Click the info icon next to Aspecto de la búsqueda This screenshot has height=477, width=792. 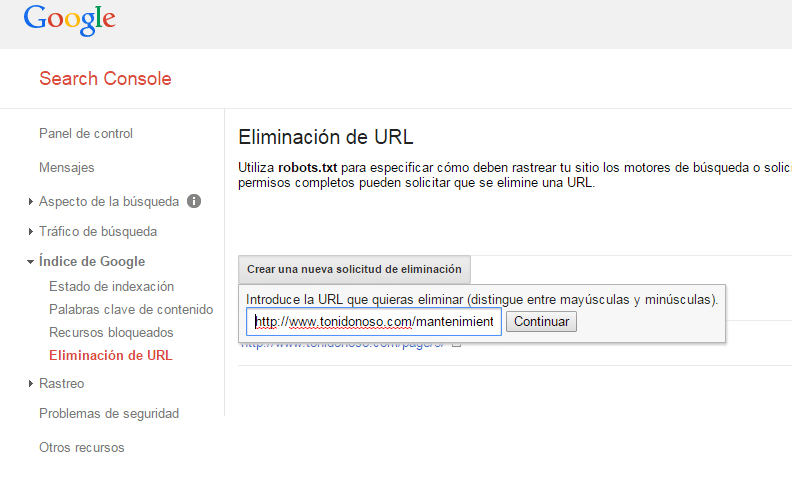[194, 201]
